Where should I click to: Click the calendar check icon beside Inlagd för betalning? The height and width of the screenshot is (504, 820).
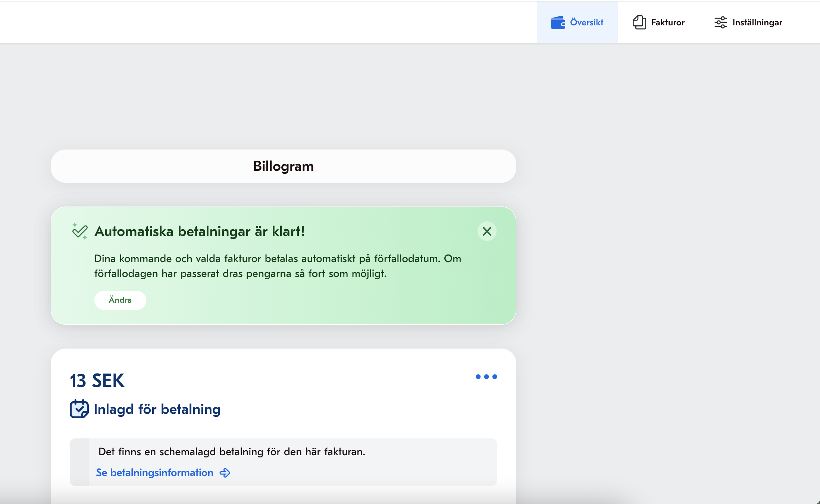tap(79, 409)
